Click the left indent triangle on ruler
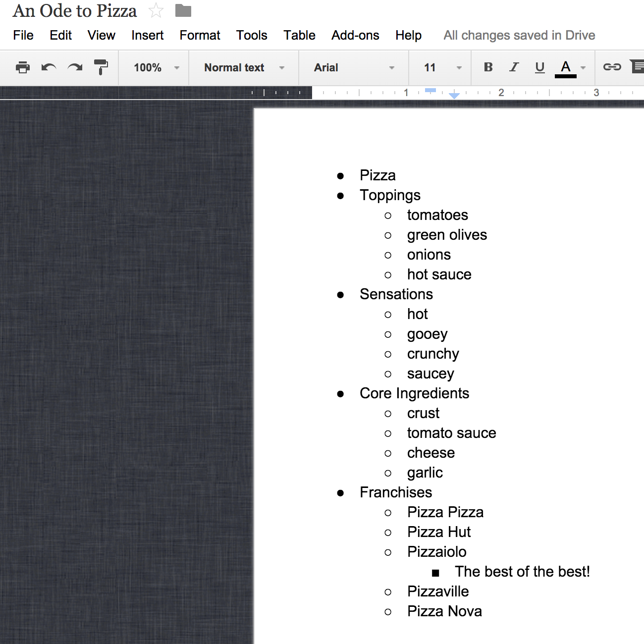Viewport: 644px width, 644px height. 454,95
